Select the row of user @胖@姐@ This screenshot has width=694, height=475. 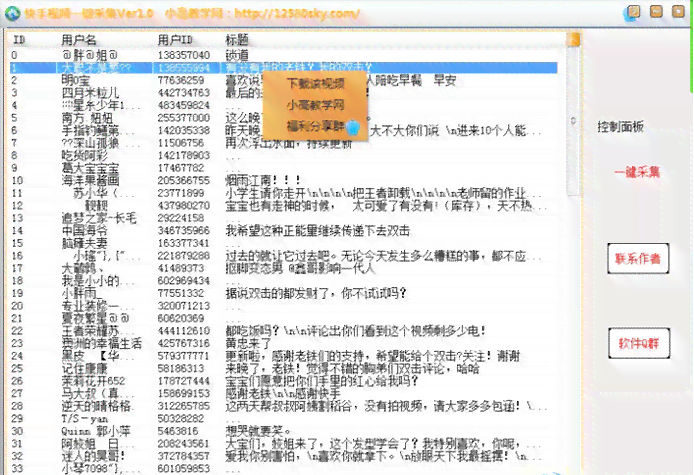click(283, 55)
